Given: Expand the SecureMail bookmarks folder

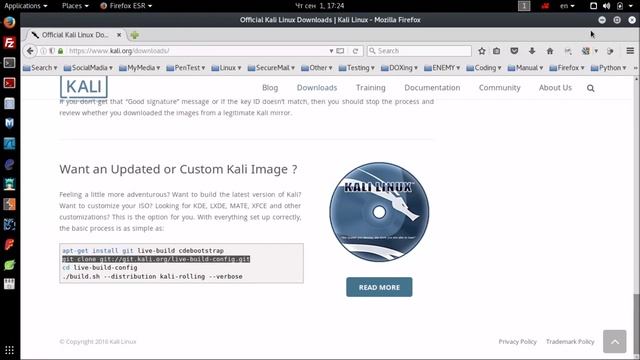Looking at the screenshot, I should click(x=271, y=68).
